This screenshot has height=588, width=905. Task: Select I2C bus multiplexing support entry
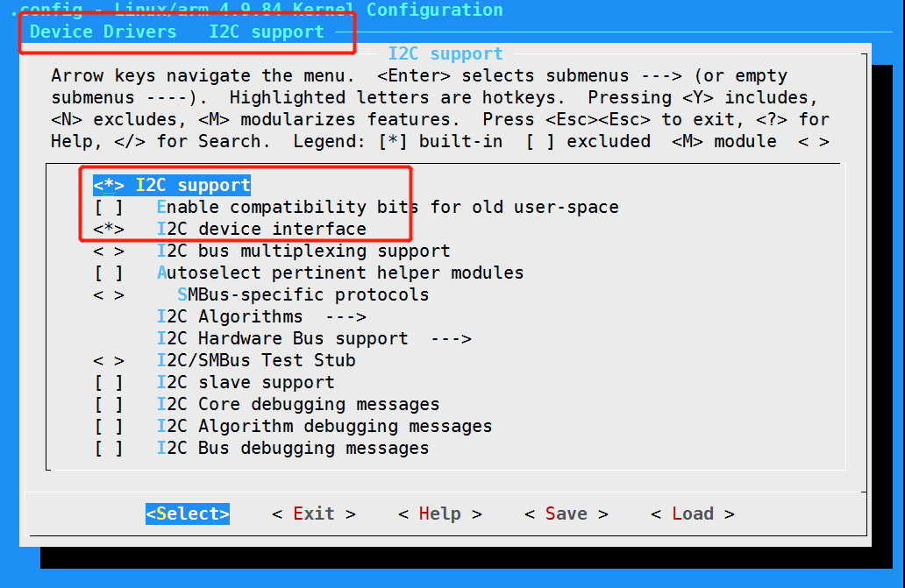303,251
